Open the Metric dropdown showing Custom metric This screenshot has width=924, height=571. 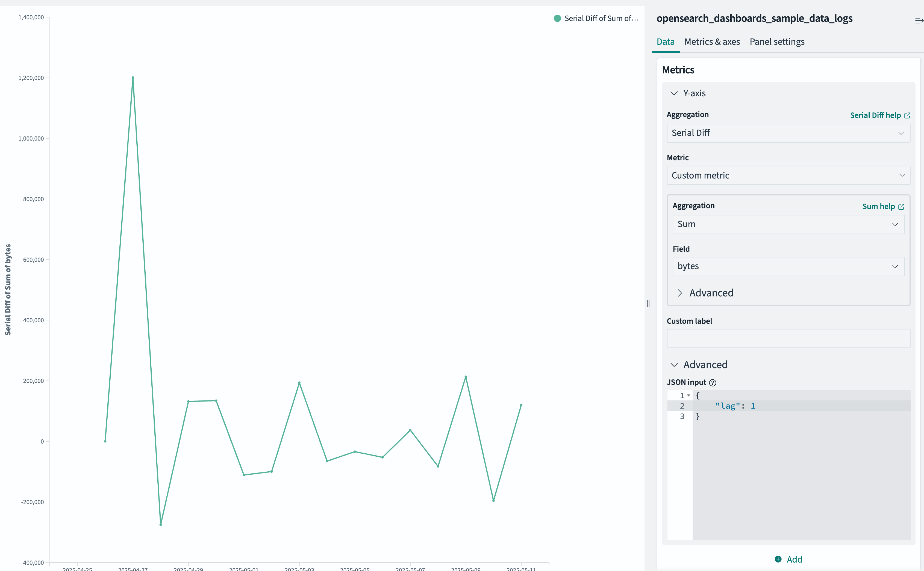point(788,175)
